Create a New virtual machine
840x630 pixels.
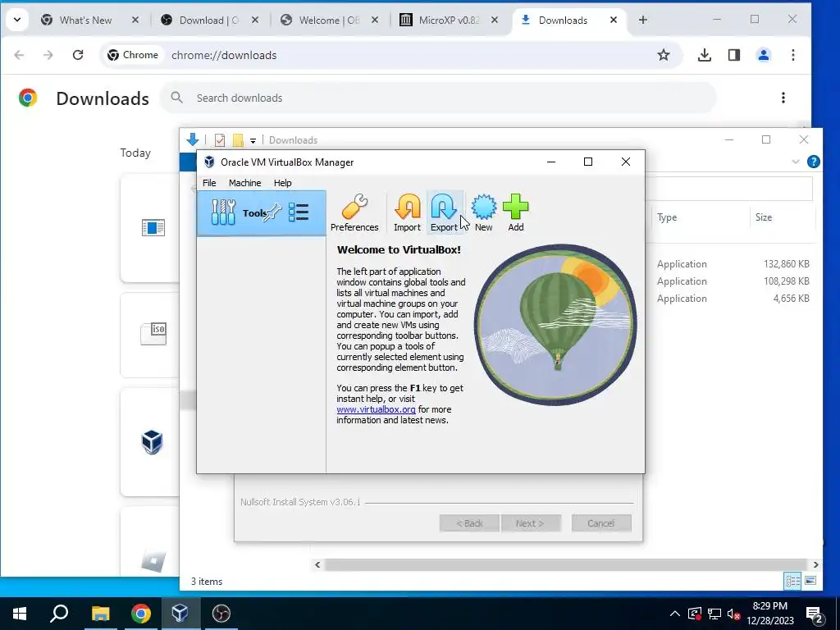click(x=483, y=212)
